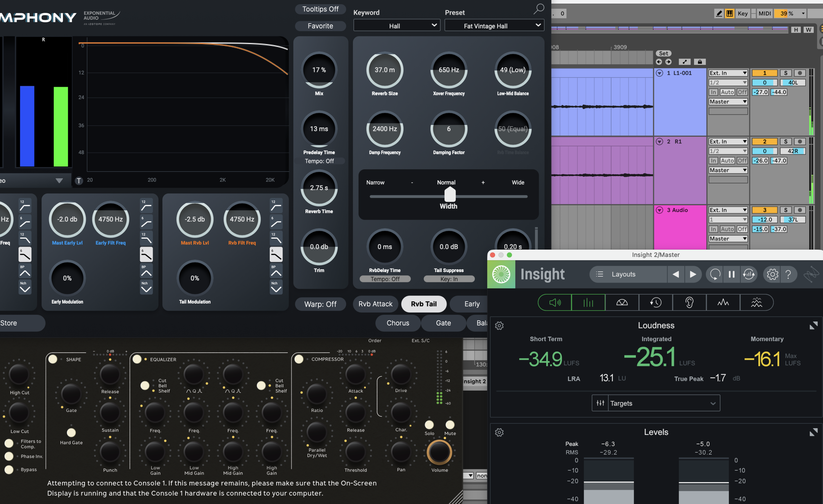Select band-pass (BP) filter beside Early Filt Freq

[x=146, y=271]
